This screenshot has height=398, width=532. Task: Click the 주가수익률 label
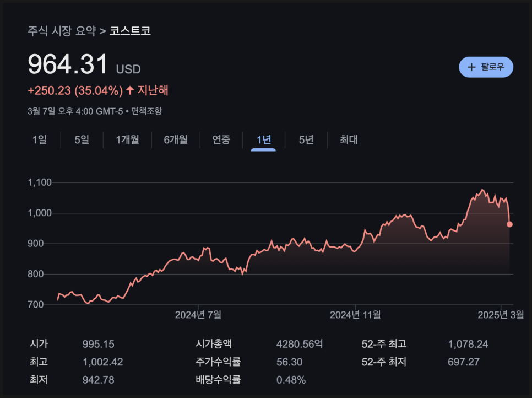(x=218, y=362)
